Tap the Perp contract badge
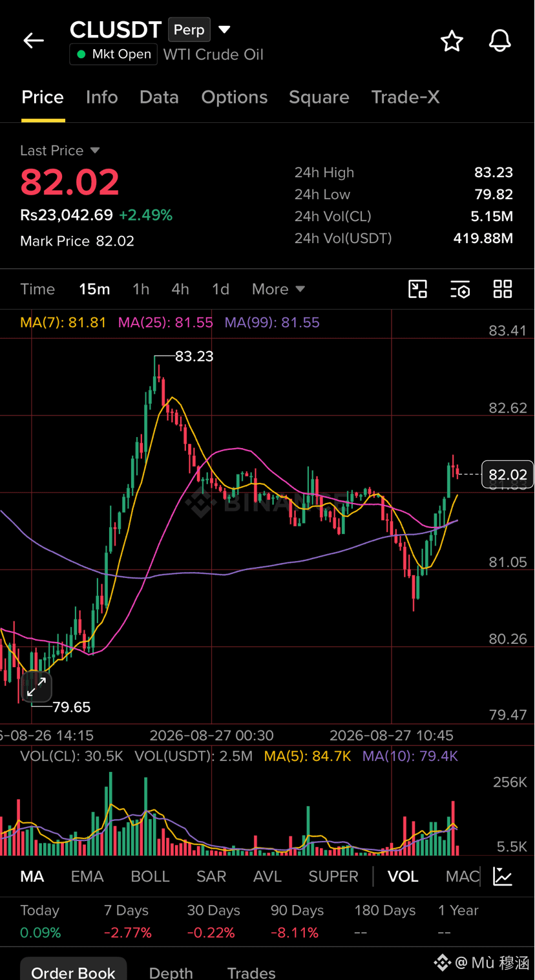 (189, 30)
